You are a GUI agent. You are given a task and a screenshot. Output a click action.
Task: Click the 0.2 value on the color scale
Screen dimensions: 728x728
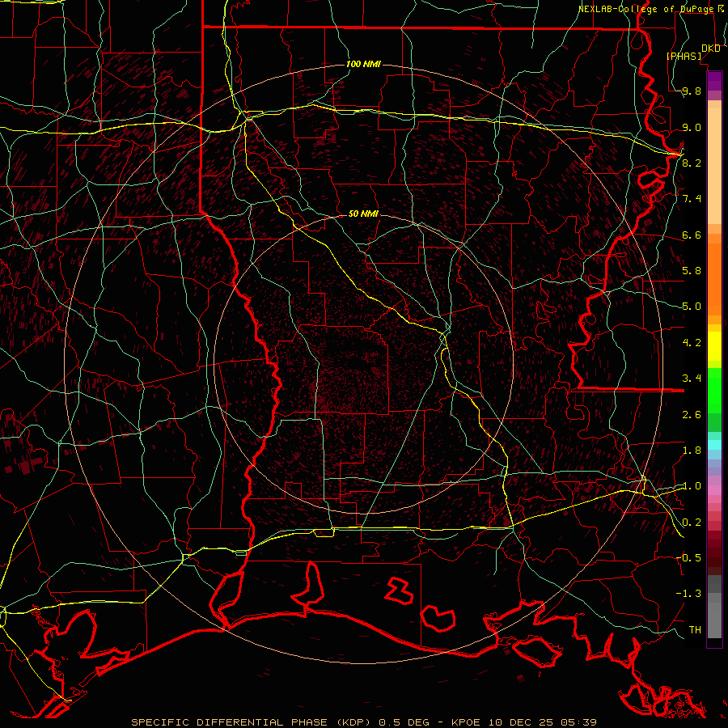[x=692, y=523]
